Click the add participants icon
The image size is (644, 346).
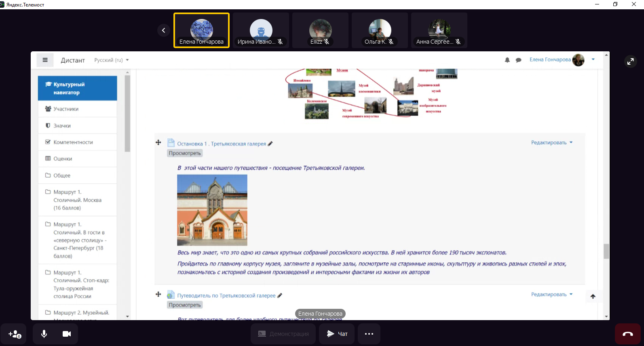pos(15,334)
